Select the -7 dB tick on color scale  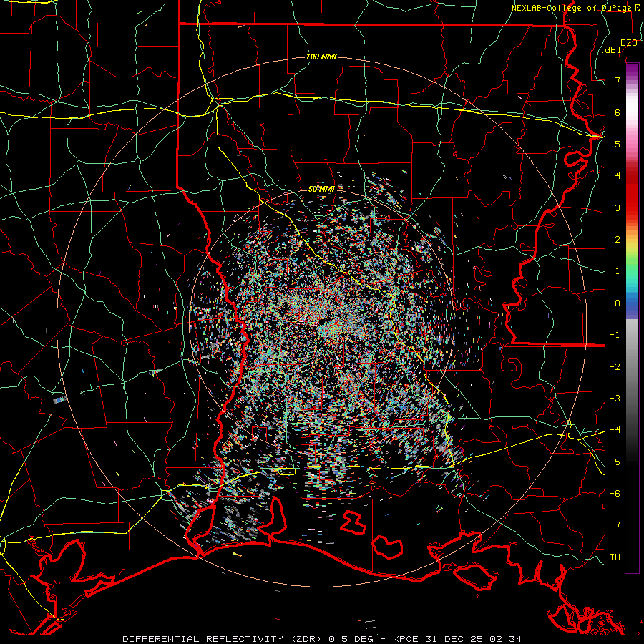[x=615, y=525]
